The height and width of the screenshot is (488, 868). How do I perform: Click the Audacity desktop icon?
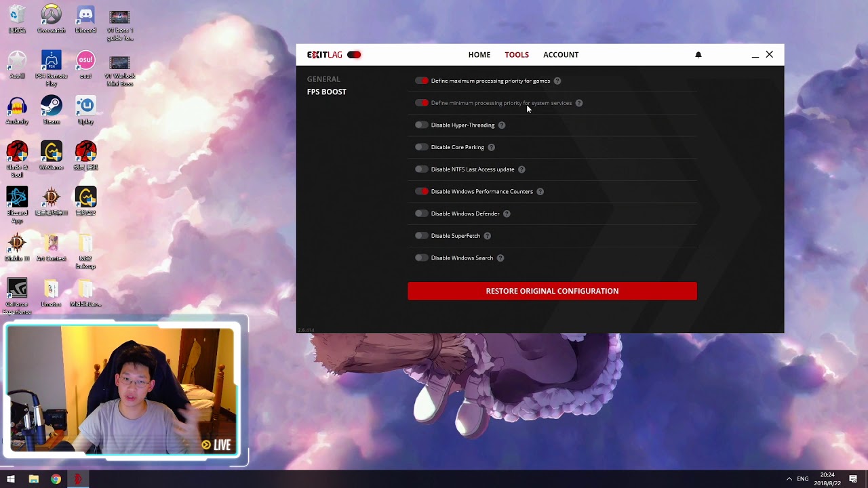pos(17,110)
